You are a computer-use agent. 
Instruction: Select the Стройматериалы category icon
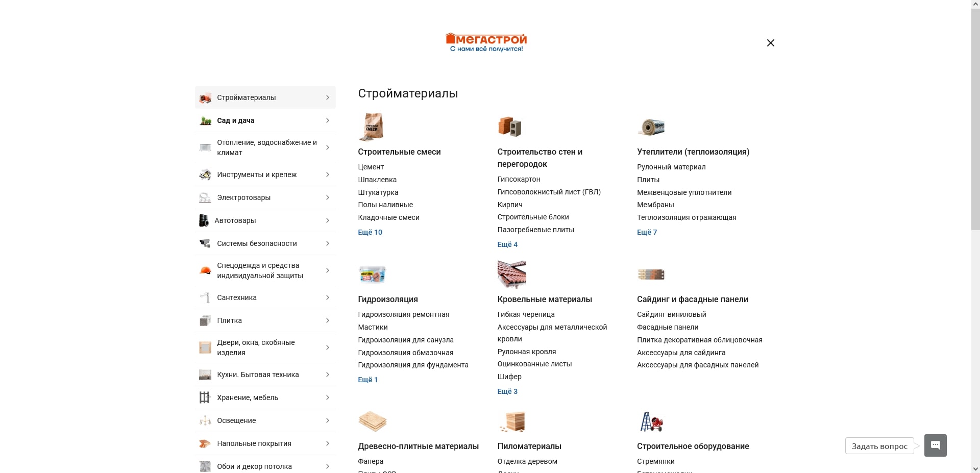[205, 97]
